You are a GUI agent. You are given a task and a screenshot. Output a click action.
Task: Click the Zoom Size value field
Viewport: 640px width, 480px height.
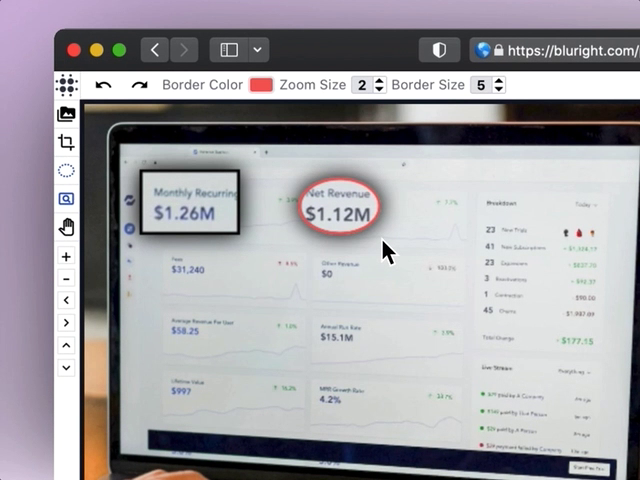click(x=362, y=85)
